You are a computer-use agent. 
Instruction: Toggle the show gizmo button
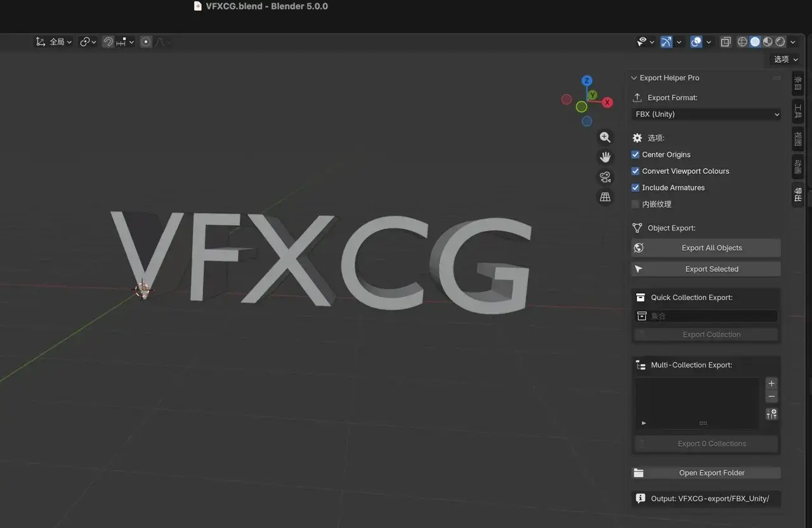tap(666, 42)
